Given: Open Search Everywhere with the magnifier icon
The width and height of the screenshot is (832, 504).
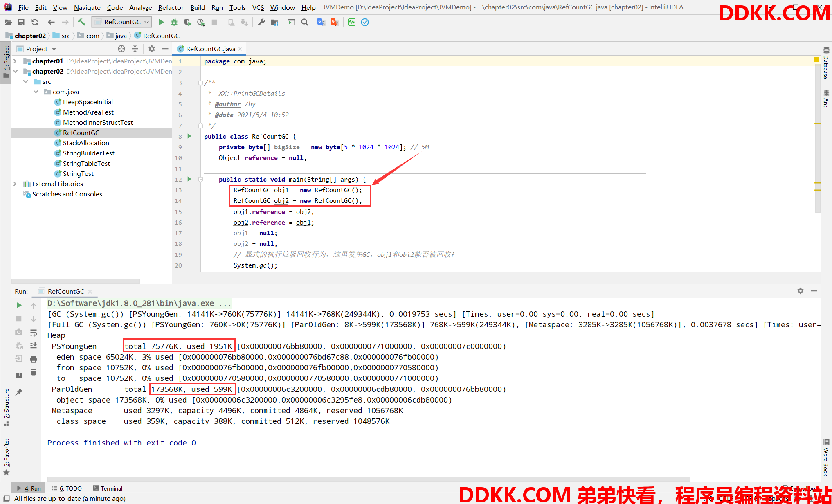Looking at the screenshot, I should (305, 22).
